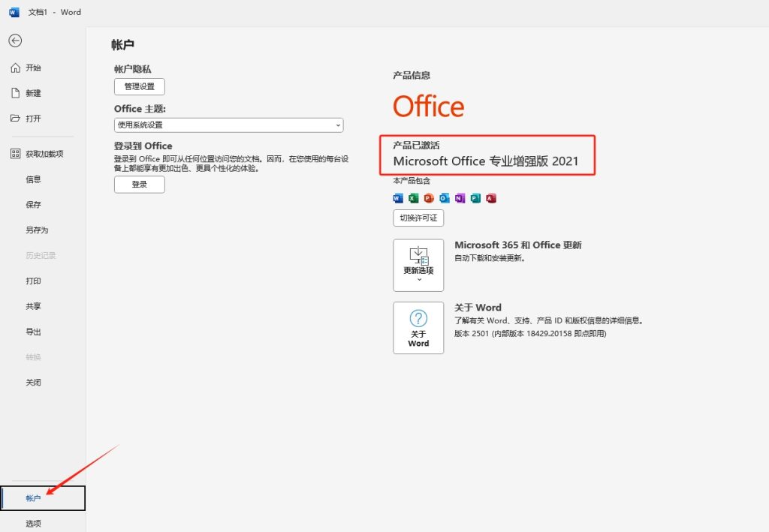Click the 关于 Word button

click(418, 328)
